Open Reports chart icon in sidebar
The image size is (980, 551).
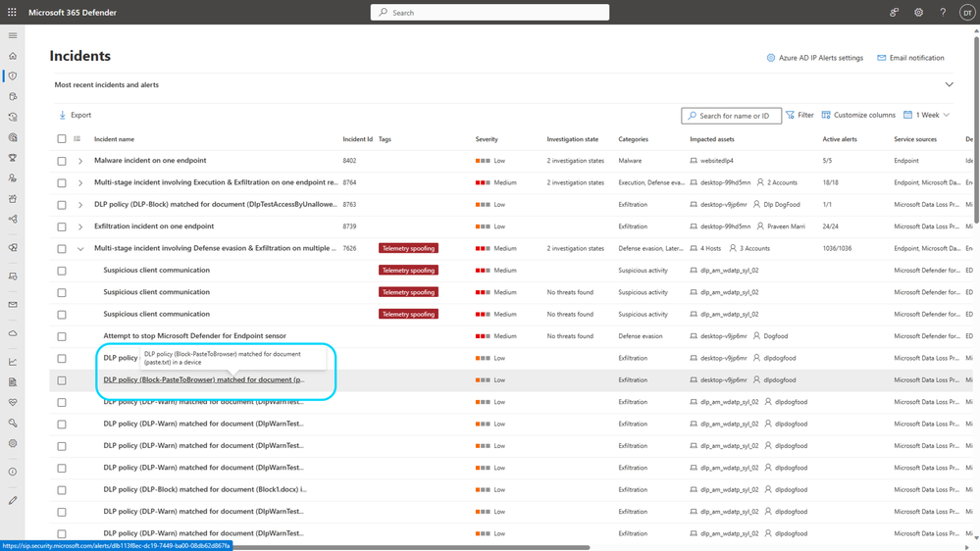[x=13, y=362]
